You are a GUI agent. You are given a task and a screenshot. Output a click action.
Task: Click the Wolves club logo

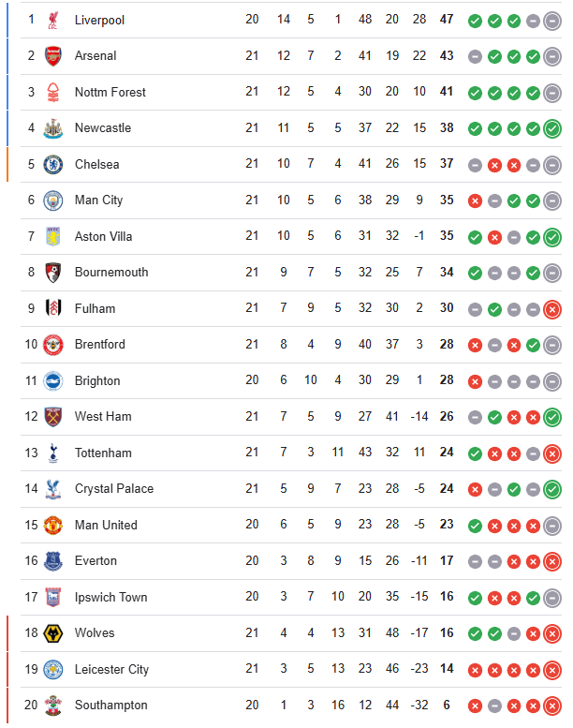(52, 633)
